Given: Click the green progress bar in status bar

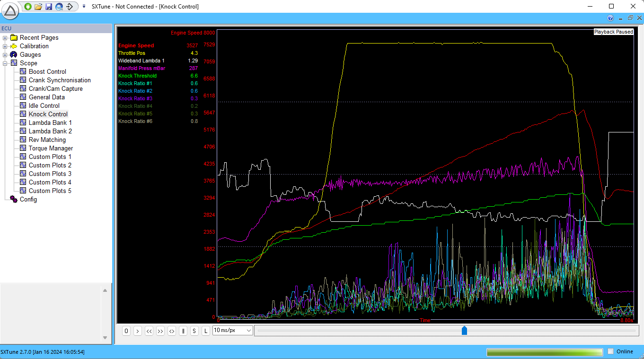Looking at the screenshot, I should (x=545, y=352).
